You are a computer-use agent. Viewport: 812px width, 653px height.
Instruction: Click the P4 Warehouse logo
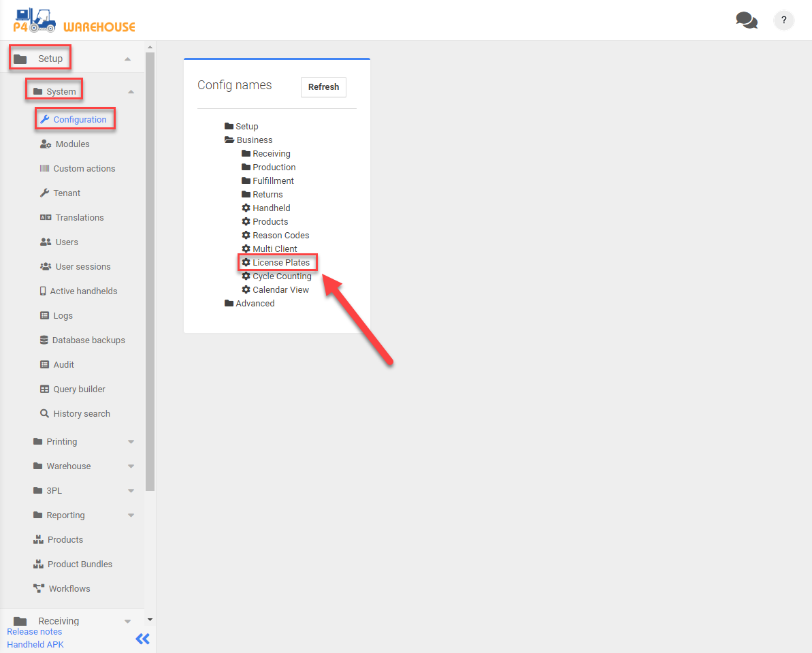74,20
